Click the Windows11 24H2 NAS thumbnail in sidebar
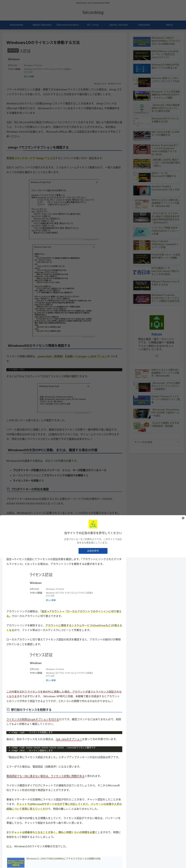Screen dimensions: 186x868 (142, 42)
